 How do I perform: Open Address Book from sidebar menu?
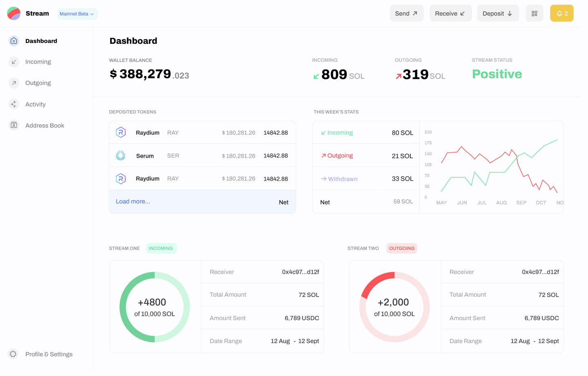point(45,125)
